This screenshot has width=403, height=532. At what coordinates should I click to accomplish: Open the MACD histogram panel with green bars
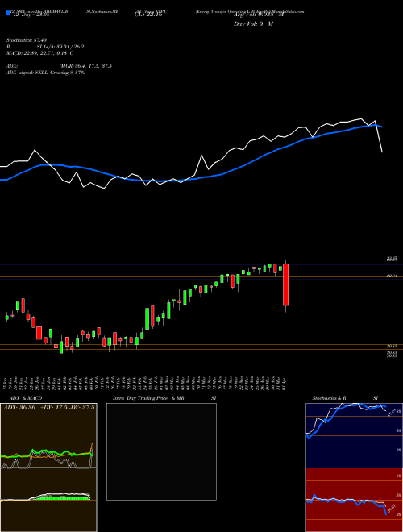point(48,500)
